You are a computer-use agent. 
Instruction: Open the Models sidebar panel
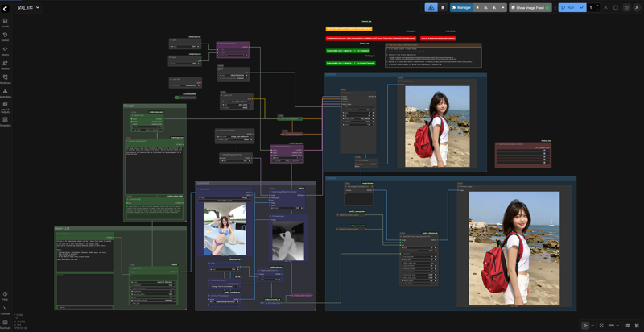point(5,64)
